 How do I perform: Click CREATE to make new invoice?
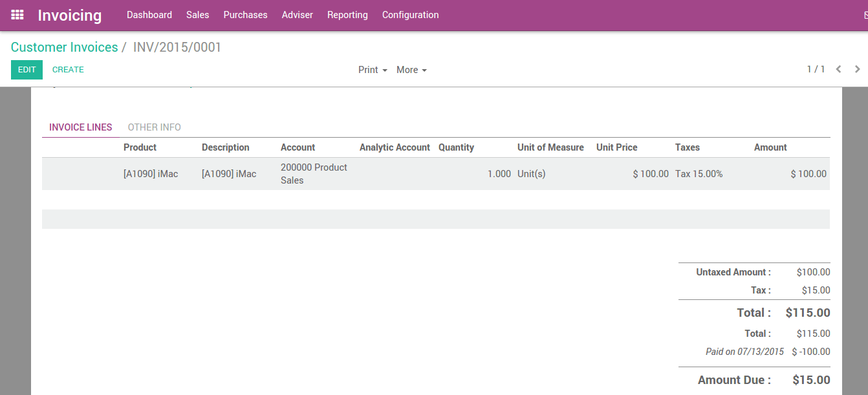coord(68,69)
